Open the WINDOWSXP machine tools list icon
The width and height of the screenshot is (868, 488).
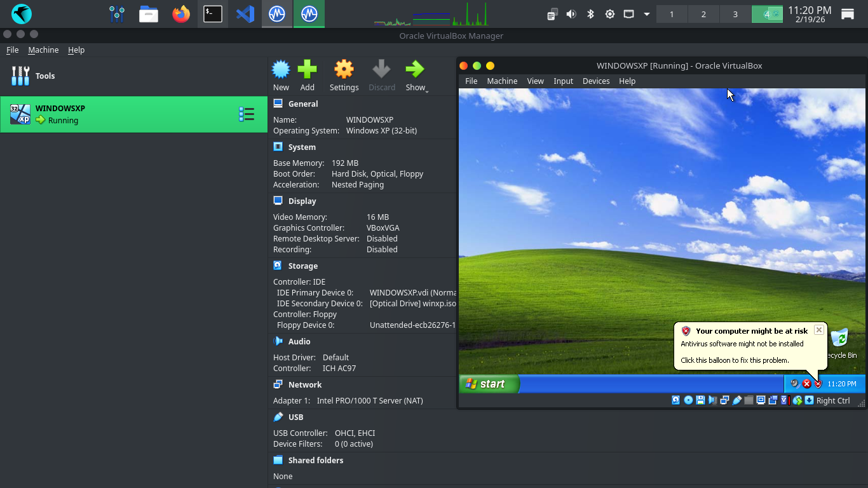click(246, 114)
